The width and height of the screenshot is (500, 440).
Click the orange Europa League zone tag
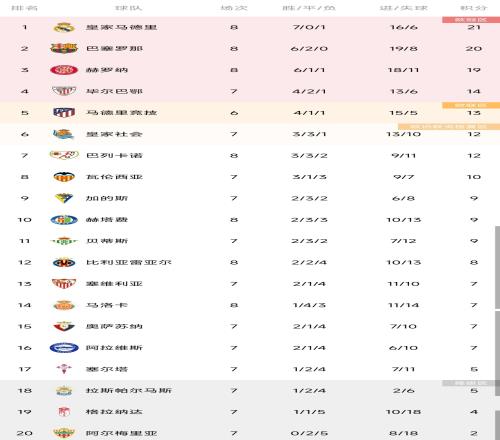click(471, 105)
